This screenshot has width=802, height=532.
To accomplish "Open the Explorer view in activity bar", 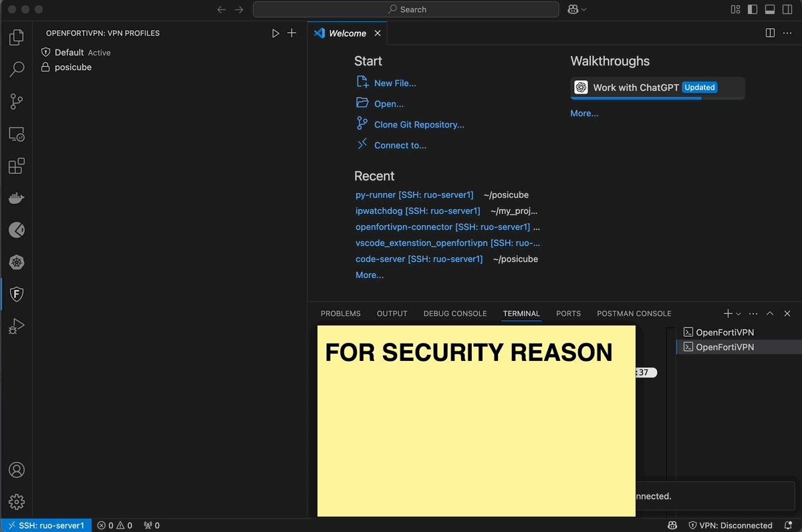I will 17,37.
